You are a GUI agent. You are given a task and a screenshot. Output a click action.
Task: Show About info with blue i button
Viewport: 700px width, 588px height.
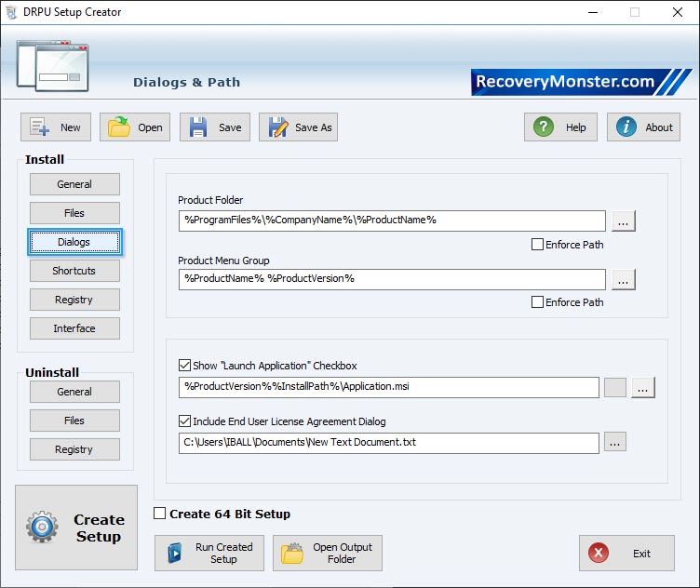(x=643, y=127)
